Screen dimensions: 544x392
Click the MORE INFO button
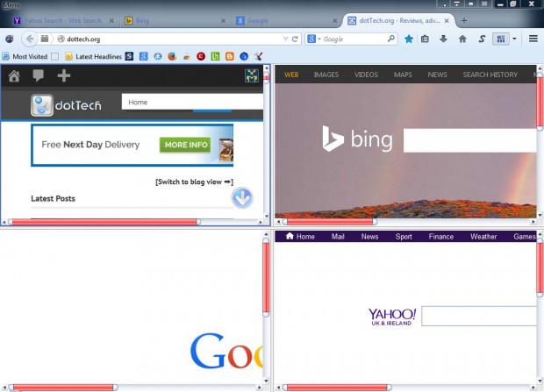coord(185,145)
